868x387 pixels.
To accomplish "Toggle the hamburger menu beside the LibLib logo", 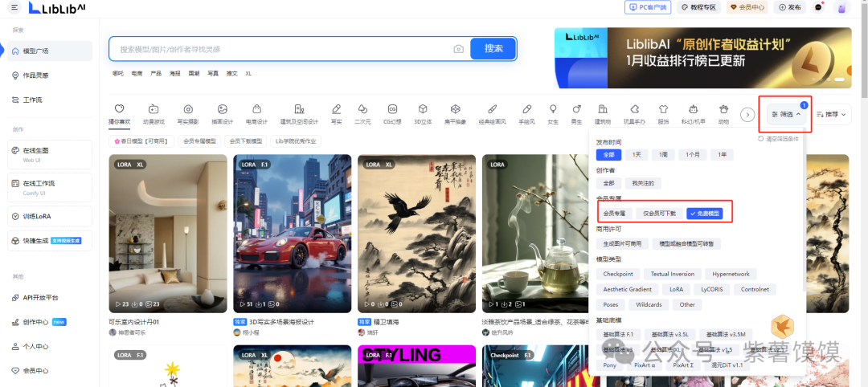I will (x=15, y=7).
